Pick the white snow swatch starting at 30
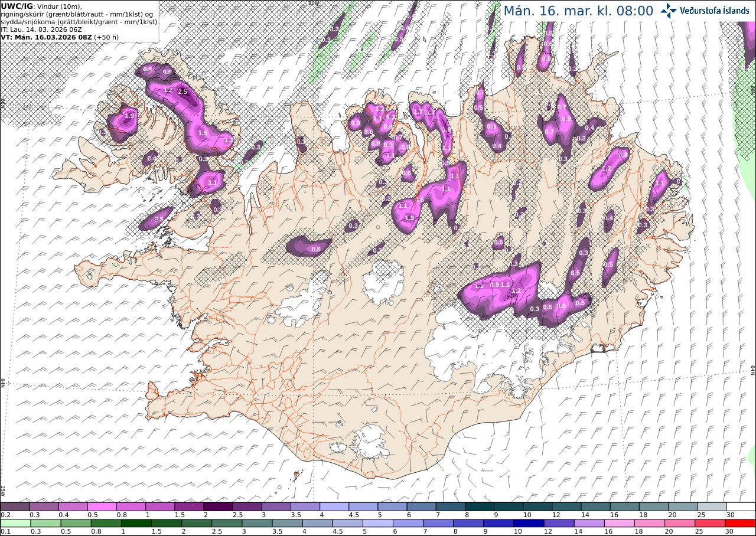 click(x=741, y=506)
